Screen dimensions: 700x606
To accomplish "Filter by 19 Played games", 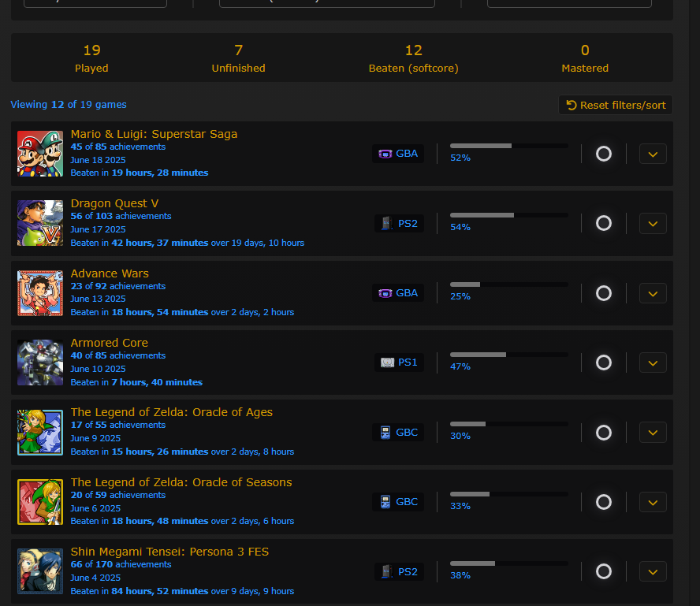I will point(91,58).
